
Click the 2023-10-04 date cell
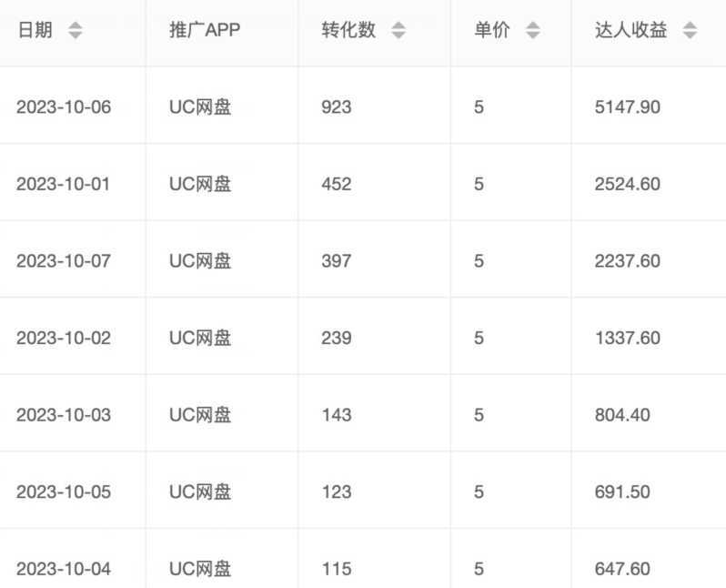pos(64,570)
